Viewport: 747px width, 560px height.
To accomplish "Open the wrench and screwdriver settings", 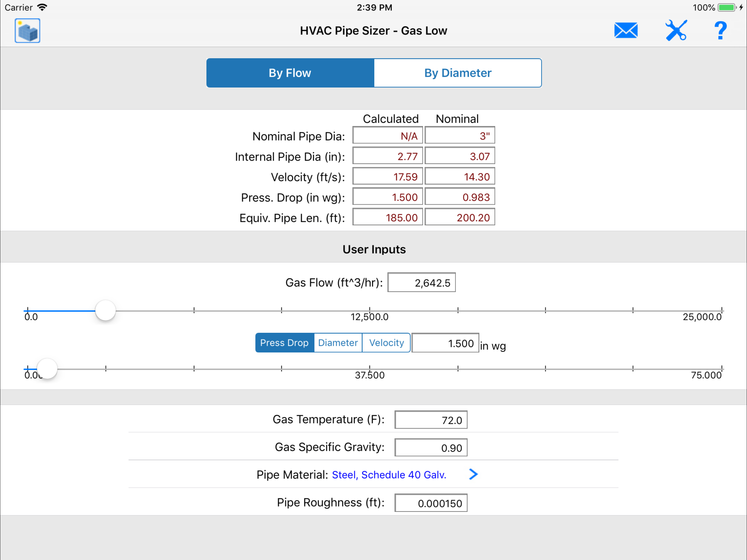I will (x=676, y=31).
